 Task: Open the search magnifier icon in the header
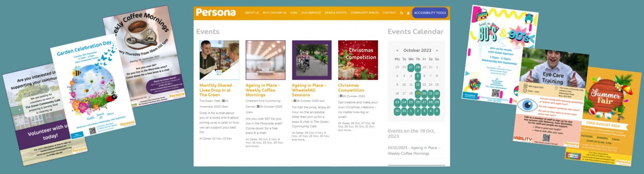click(x=402, y=13)
